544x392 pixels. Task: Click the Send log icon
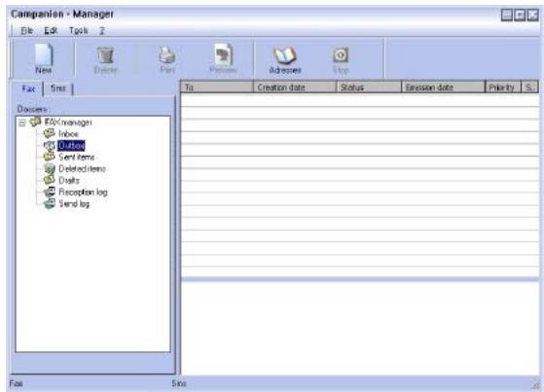click(50, 203)
